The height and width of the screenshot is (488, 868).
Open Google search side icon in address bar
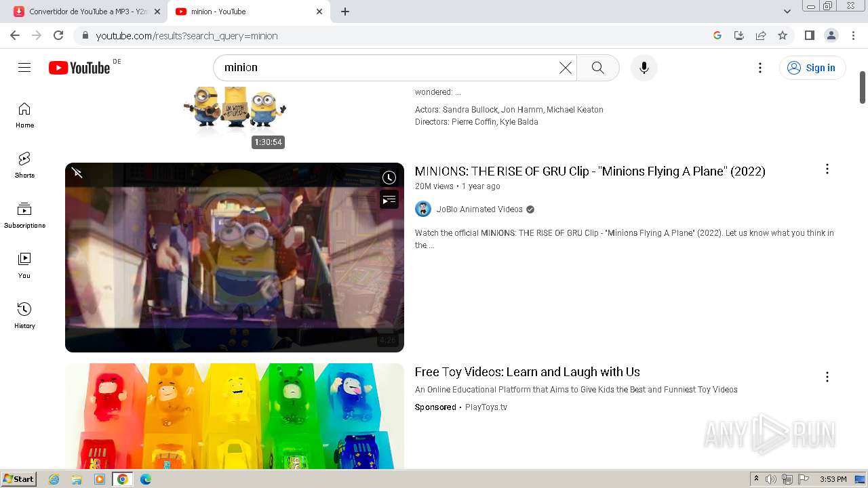tap(717, 35)
